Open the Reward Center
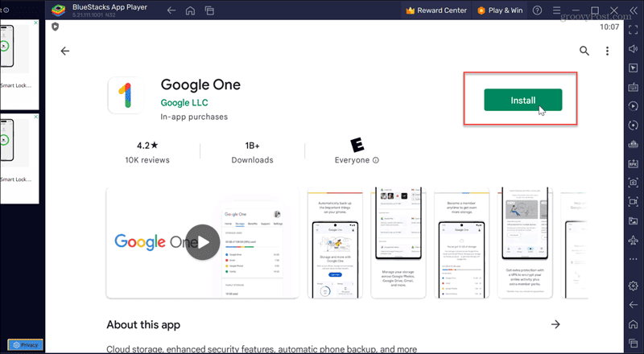 click(436, 10)
